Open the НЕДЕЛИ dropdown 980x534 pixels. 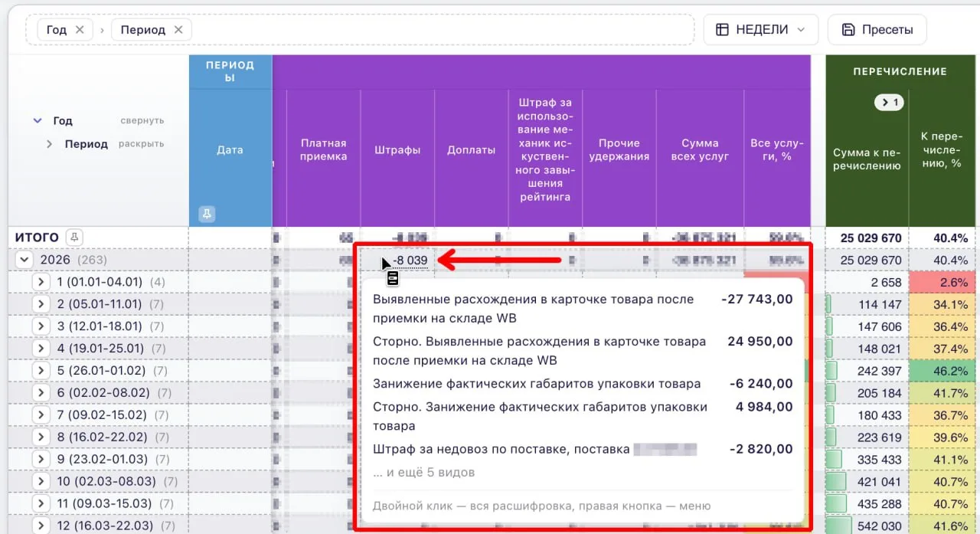(x=760, y=30)
